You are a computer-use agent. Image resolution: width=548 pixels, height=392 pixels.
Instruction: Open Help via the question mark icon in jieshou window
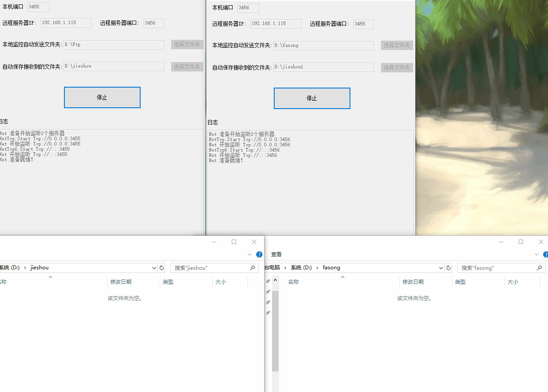click(259, 254)
